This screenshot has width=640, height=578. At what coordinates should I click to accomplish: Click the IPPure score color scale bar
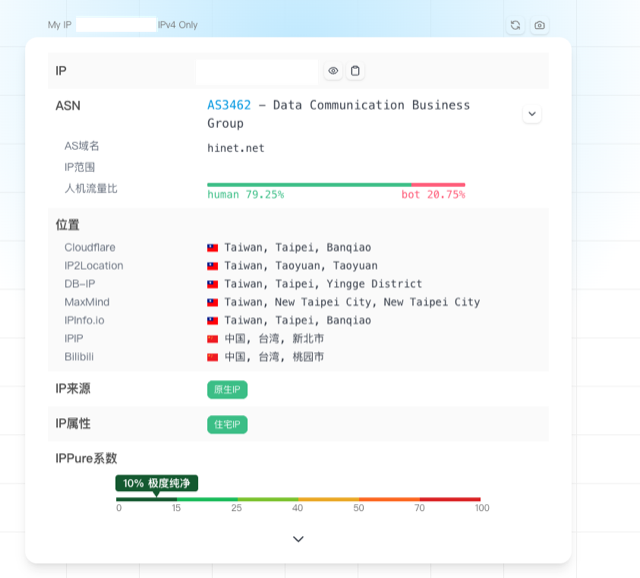coord(298,499)
